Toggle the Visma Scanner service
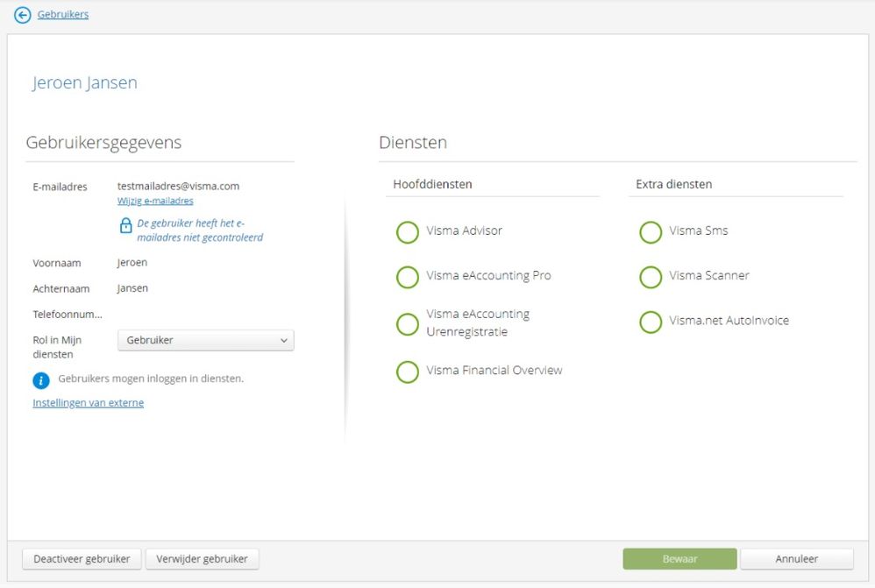Viewport: 875px width, 588px height. tap(651, 277)
